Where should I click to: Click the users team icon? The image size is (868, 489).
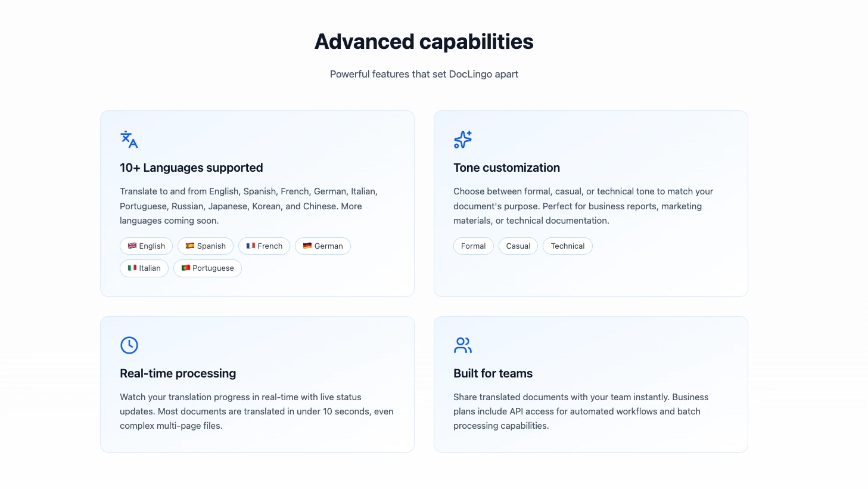click(462, 345)
